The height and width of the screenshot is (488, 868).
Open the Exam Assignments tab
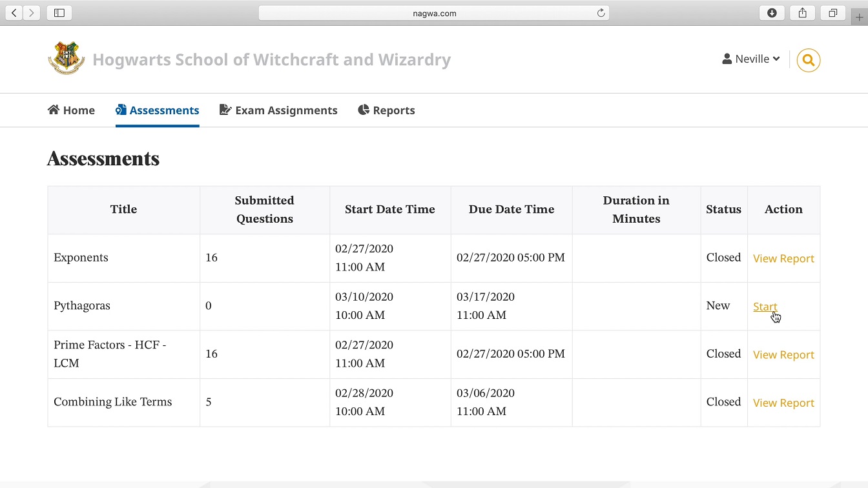pos(278,110)
